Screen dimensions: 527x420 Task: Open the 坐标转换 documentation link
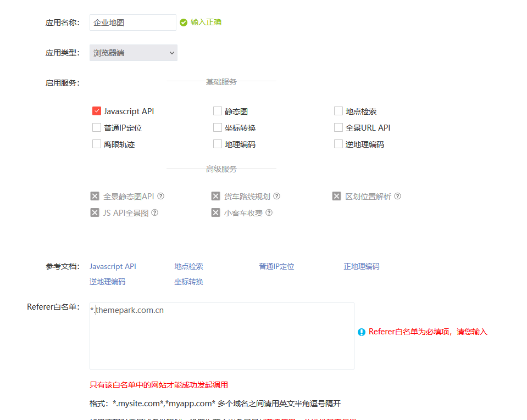pos(188,282)
